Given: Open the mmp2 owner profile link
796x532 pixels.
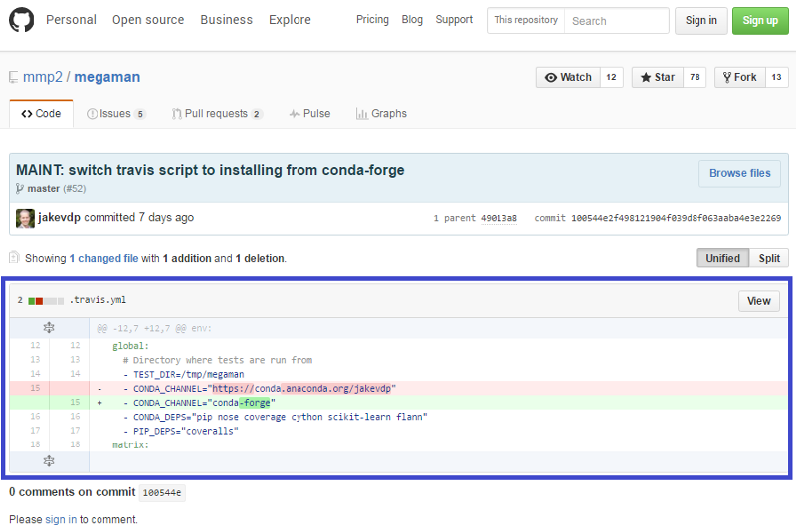Looking at the screenshot, I should [43, 77].
